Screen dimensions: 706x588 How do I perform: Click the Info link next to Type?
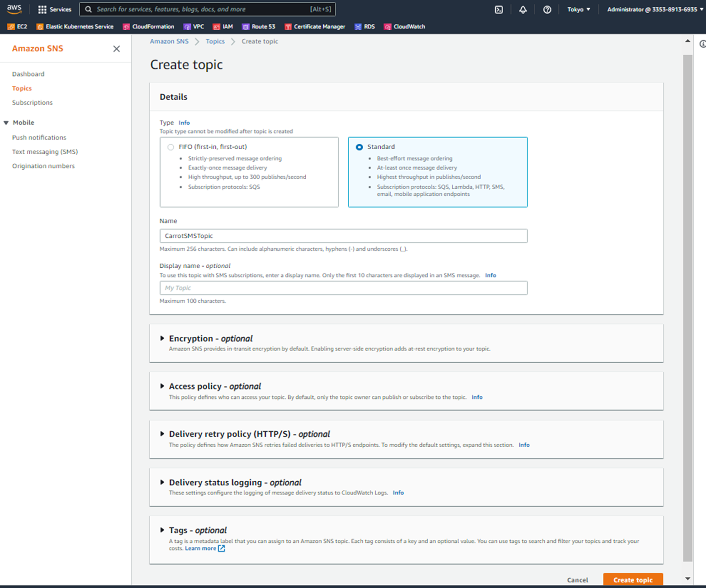point(184,123)
